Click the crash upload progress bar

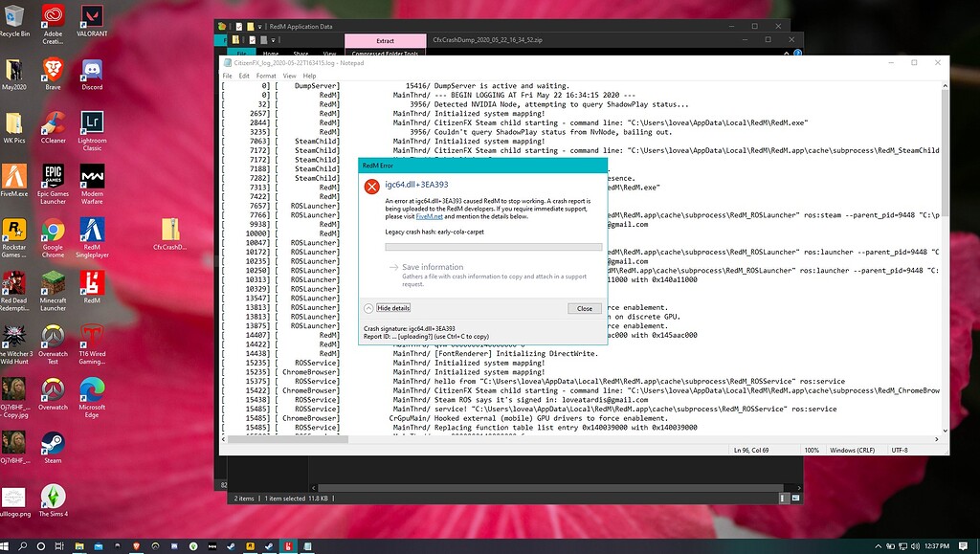click(x=493, y=246)
